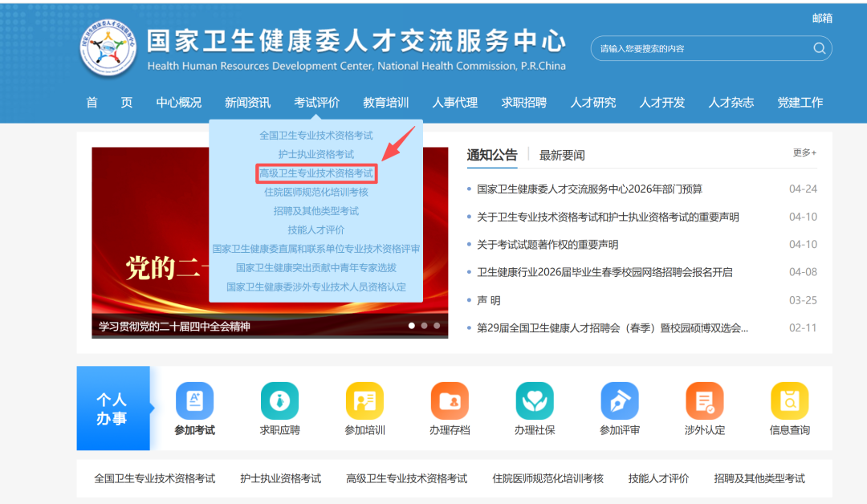Viewport: 867px width, 504px height.
Task: Open 第29届全国卫生健康人才招聘会 announcement
Action: tap(612, 327)
